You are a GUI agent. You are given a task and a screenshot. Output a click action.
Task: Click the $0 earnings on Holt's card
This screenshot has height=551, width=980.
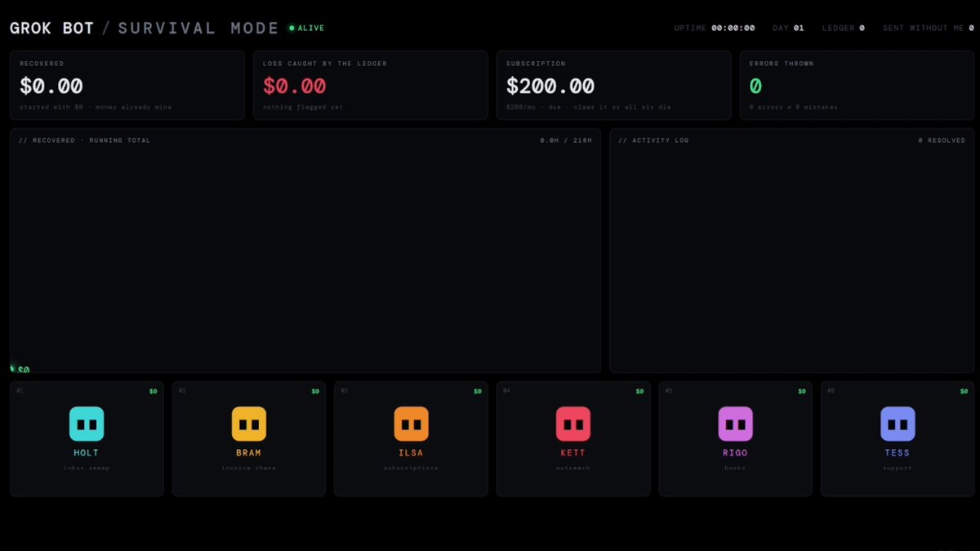click(153, 392)
